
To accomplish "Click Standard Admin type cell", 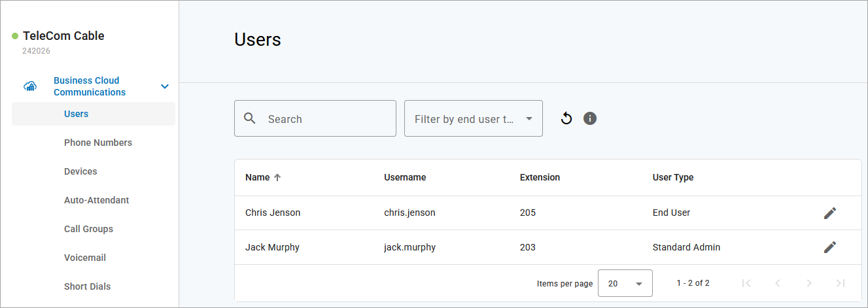I will [x=686, y=247].
